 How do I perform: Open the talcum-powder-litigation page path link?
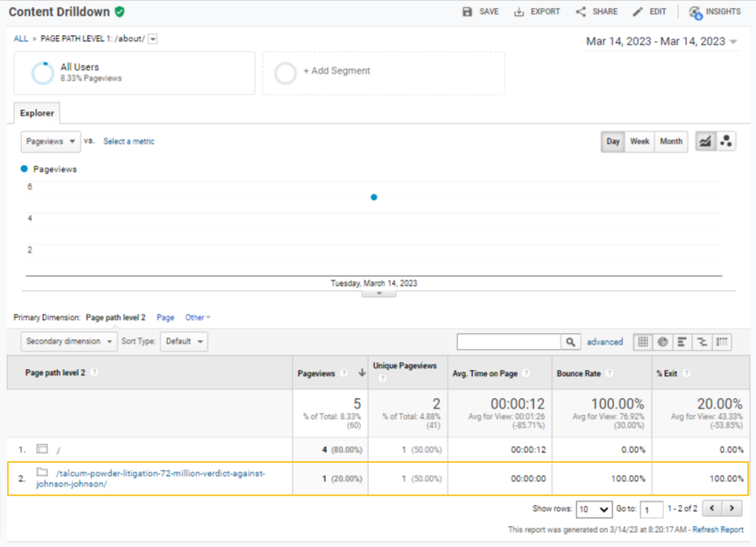click(159, 473)
